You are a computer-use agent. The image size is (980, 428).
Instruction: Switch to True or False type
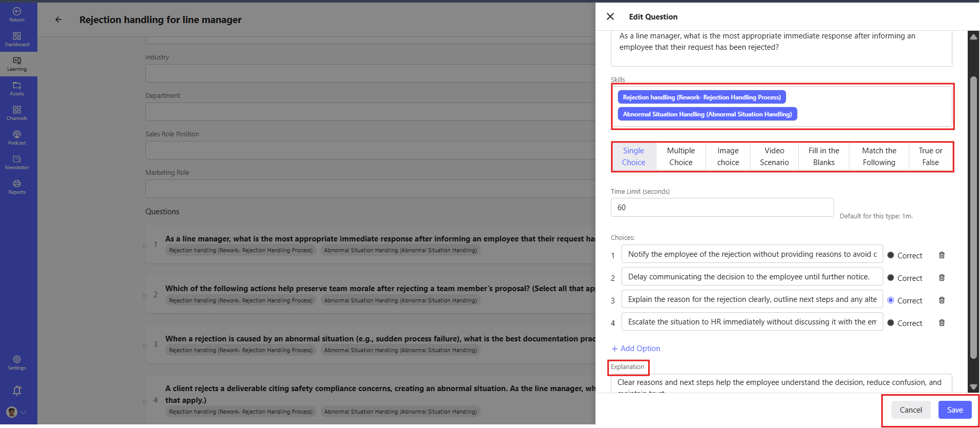point(930,156)
